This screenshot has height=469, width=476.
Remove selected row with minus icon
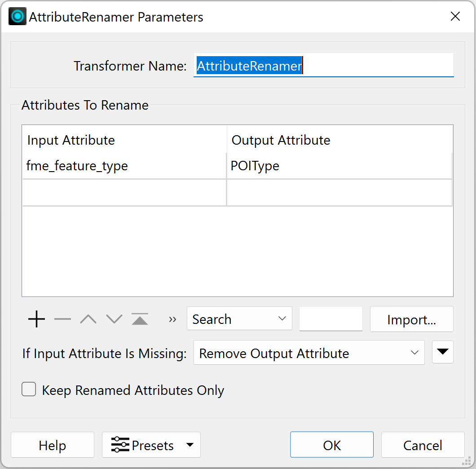click(x=62, y=319)
